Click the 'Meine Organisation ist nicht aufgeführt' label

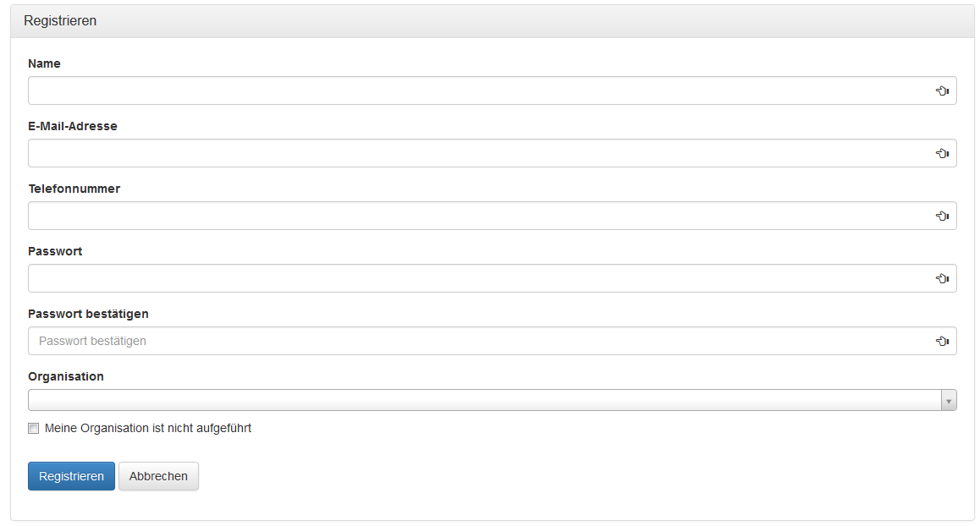pos(148,428)
